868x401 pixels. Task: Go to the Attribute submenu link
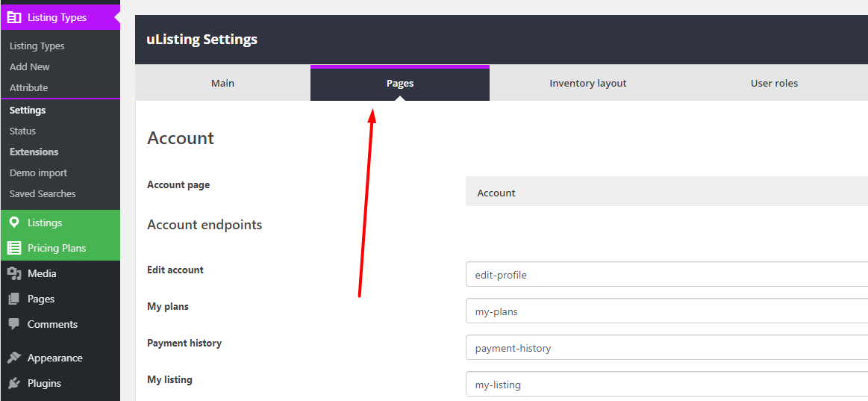coord(28,87)
